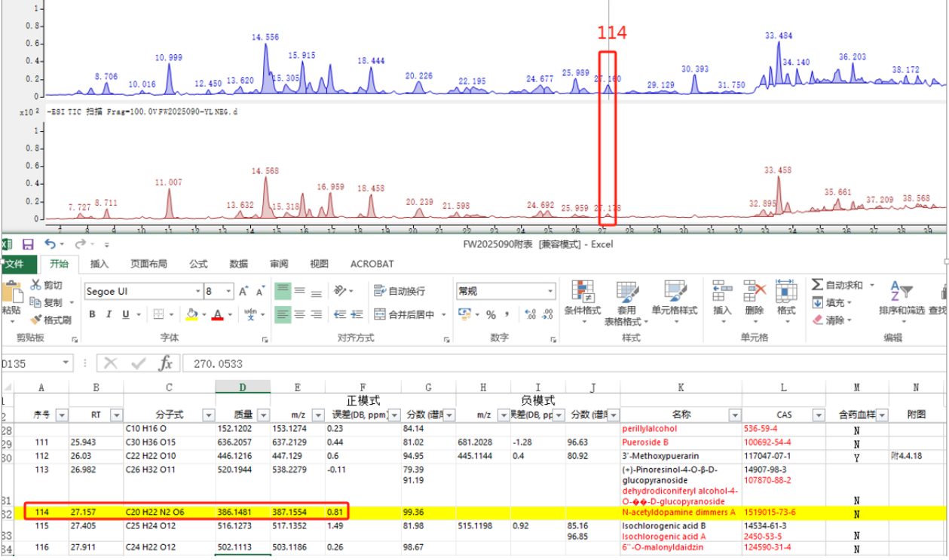Viewport: 949px width, 560px height.
Task: Toggle Wrap Text (自动换行)
Action: [399, 291]
